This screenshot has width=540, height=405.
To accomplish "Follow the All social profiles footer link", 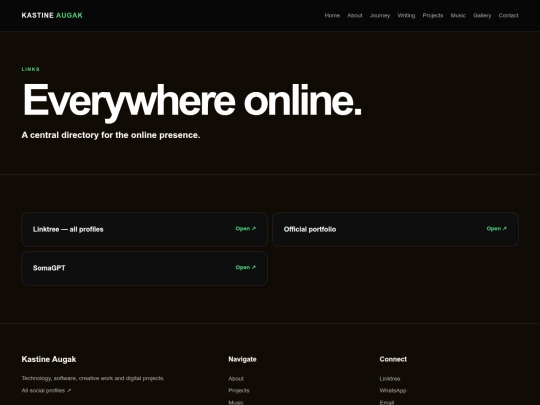I will click(x=46, y=391).
